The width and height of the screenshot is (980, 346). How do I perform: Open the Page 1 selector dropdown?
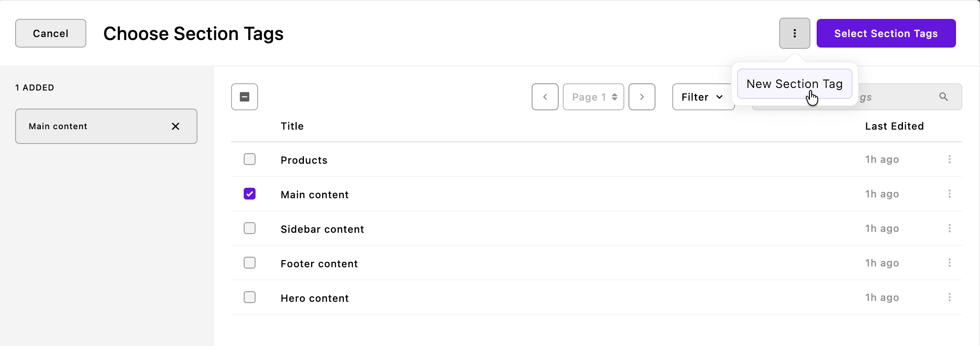click(x=593, y=97)
